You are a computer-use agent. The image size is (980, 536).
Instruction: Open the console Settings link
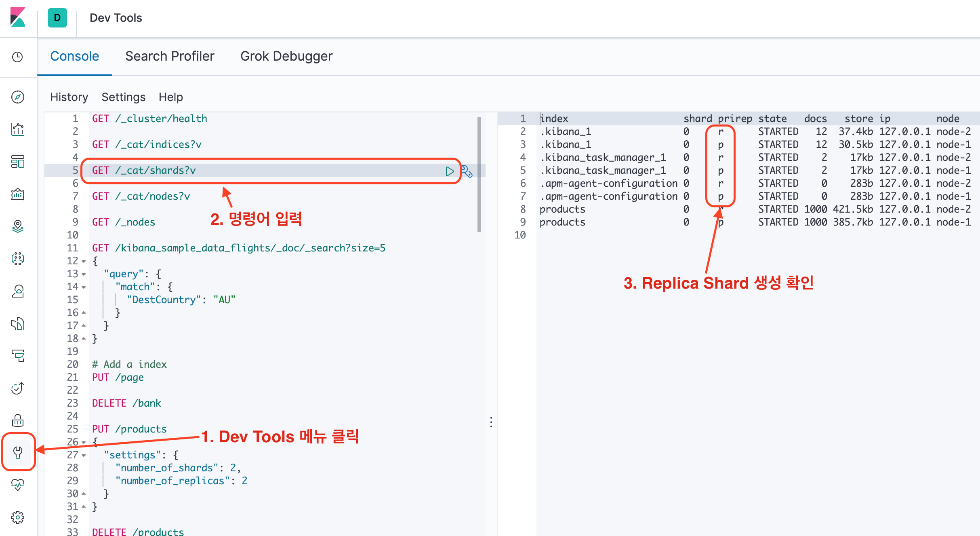[123, 97]
